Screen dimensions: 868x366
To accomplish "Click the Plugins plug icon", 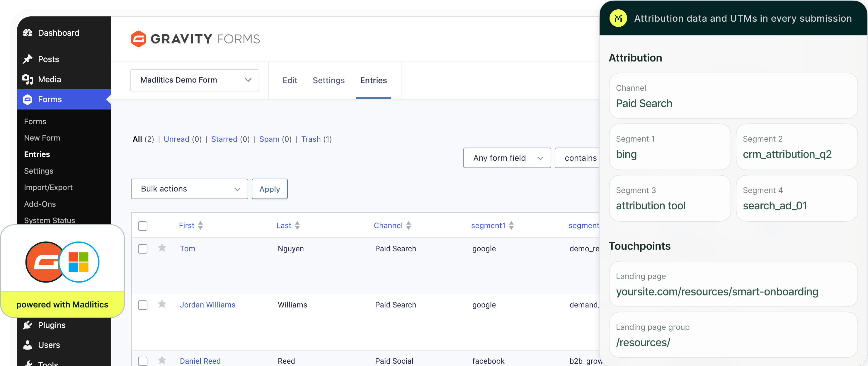I will tap(28, 325).
